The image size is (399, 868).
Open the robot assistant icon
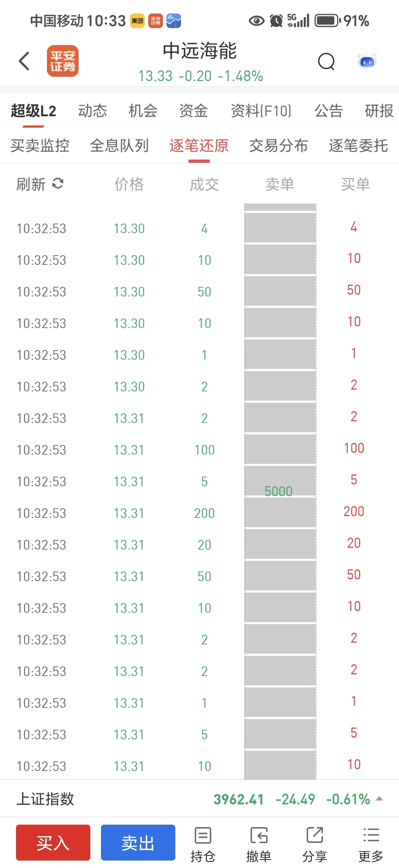(367, 61)
